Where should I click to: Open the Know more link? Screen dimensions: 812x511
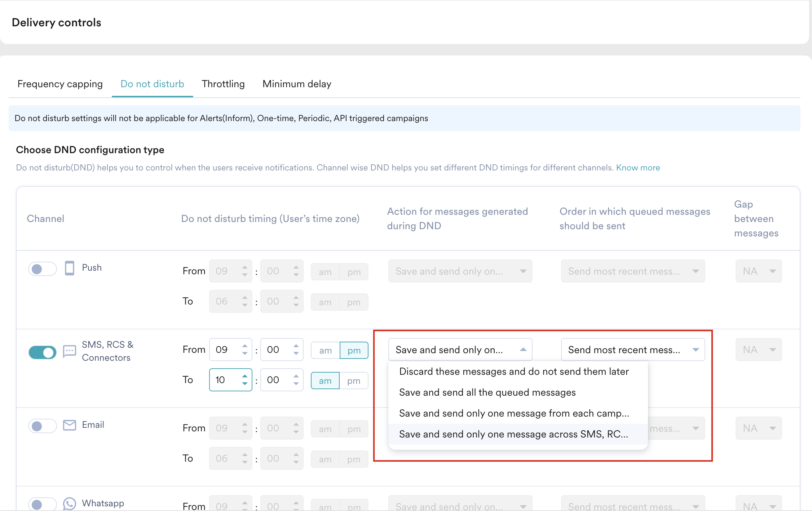[x=637, y=168]
